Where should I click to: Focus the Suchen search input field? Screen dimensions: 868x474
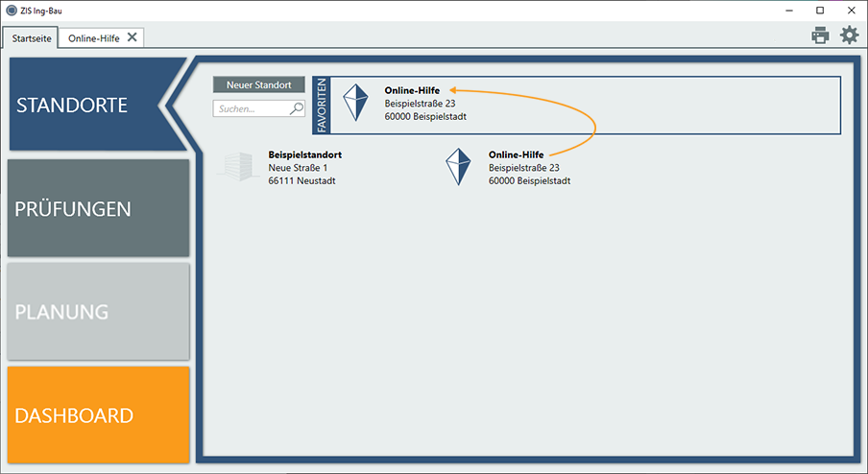pyautogui.click(x=252, y=108)
